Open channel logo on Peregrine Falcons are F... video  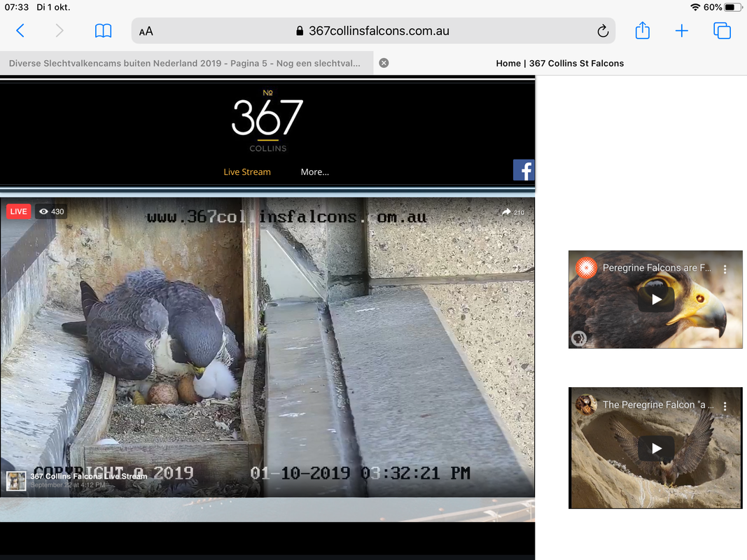click(586, 267)
